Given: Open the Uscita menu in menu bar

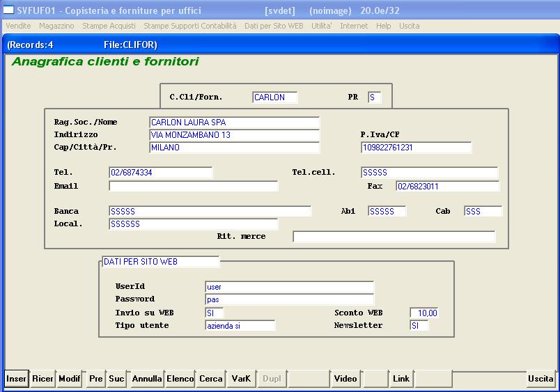Looking at the screenshot, I should click(x=410, y=26).
